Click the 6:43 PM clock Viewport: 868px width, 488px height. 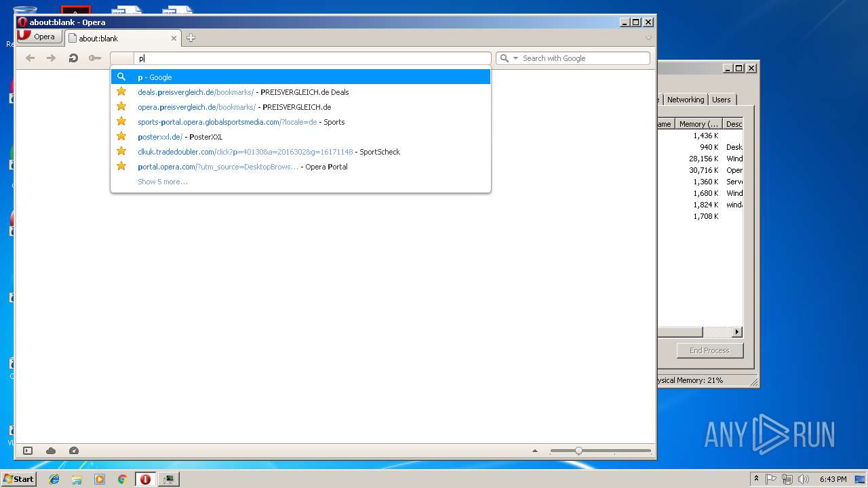click(833, 479)
